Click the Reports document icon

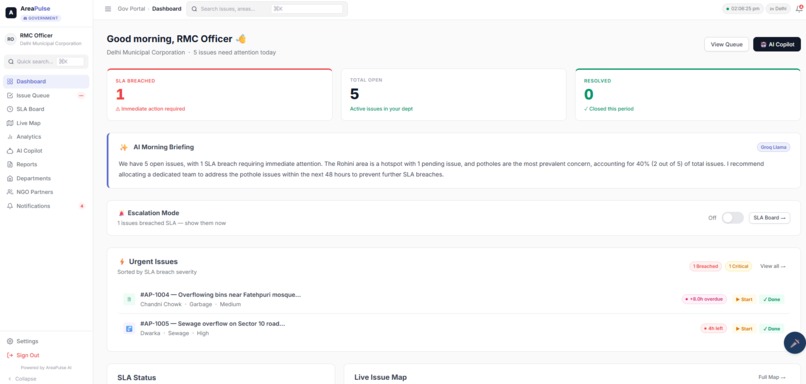10,164
